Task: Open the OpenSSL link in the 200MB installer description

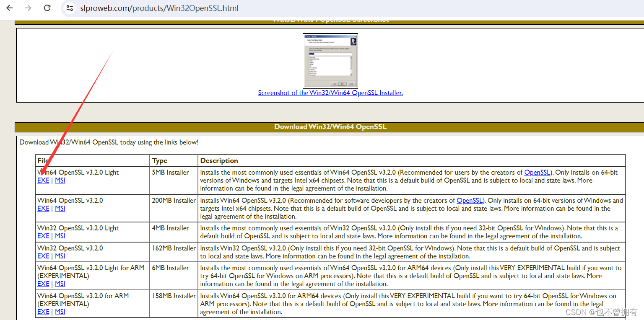Action: click(470, 200)
